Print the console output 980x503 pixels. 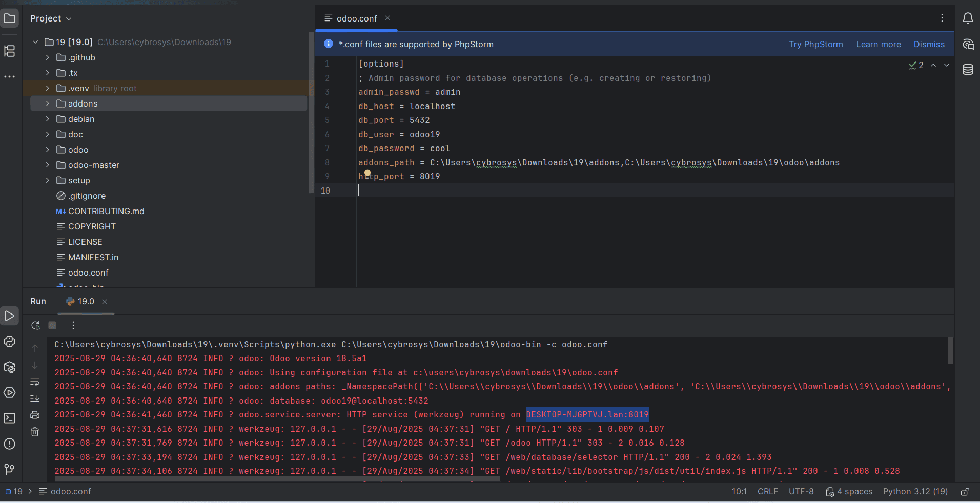pyautogui.click(x=35, y=415)
